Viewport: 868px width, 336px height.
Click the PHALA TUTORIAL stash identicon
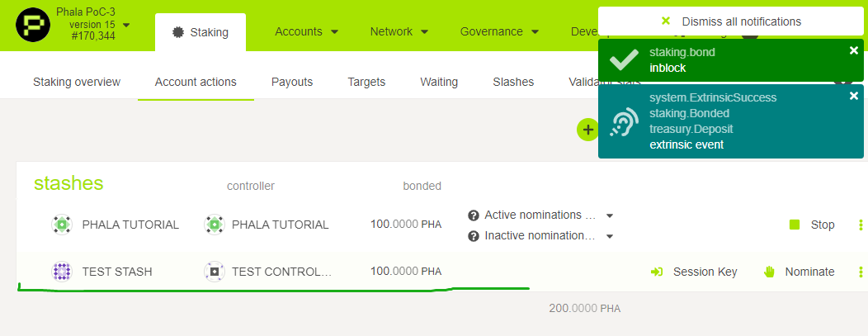(61, 225)
